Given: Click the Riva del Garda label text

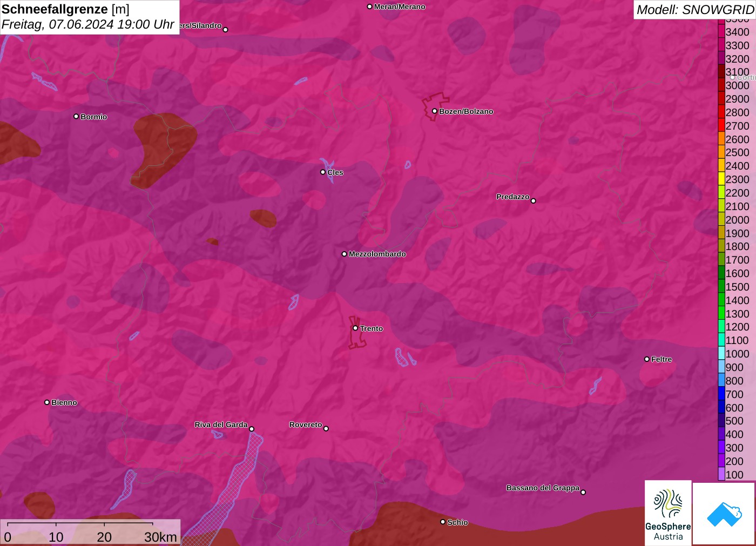Looking at the screenshot, I should click(221, 424).
